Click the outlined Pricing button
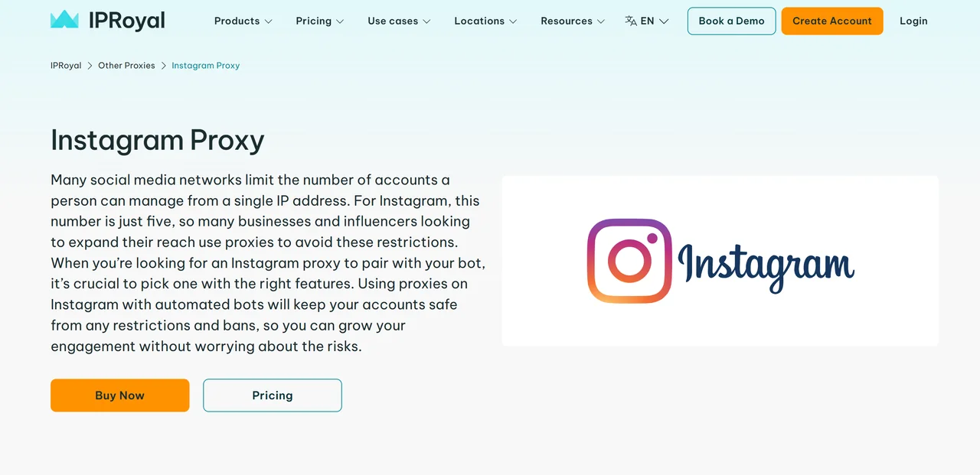This screenshot has width=980, height=475. tap(272, 395)
